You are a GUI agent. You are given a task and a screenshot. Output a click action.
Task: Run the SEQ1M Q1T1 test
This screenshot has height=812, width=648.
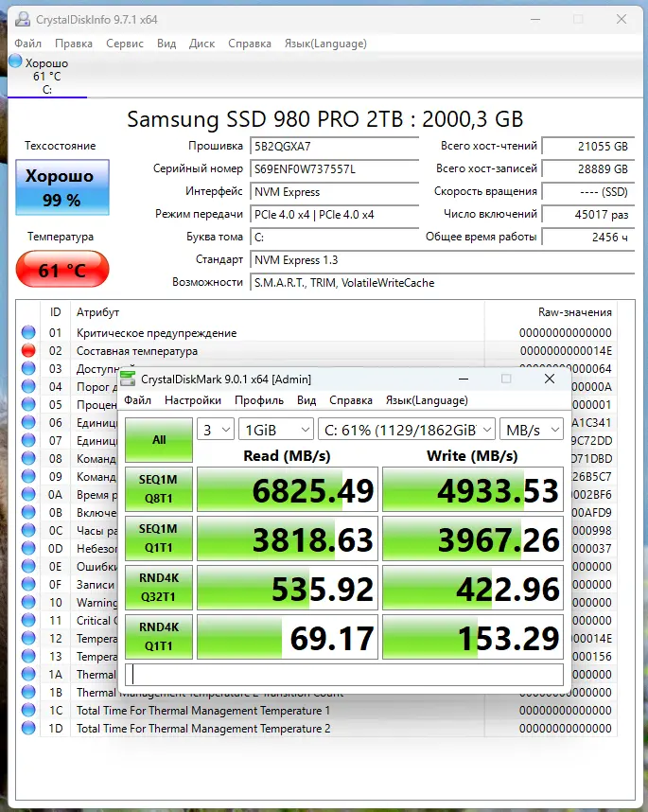[x=159, y=538]
